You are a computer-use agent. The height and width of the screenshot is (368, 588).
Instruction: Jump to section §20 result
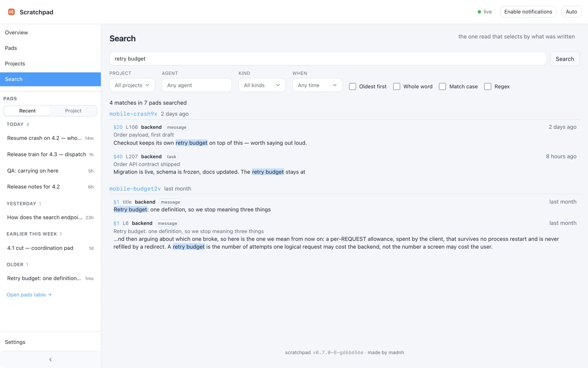click(118, 127)
